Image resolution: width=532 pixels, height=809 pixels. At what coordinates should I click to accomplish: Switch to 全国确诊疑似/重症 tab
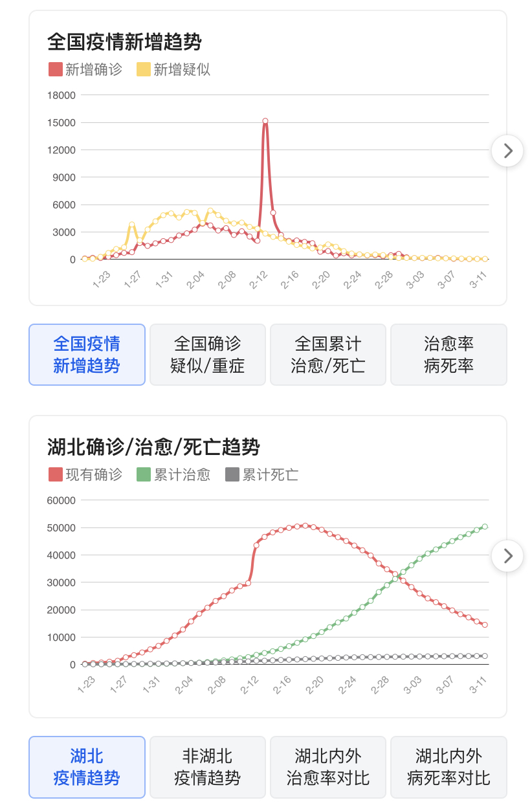(x=208, y=355)
